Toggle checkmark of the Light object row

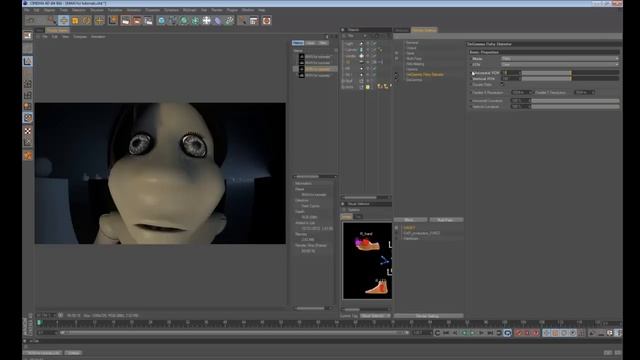point(373,43)
